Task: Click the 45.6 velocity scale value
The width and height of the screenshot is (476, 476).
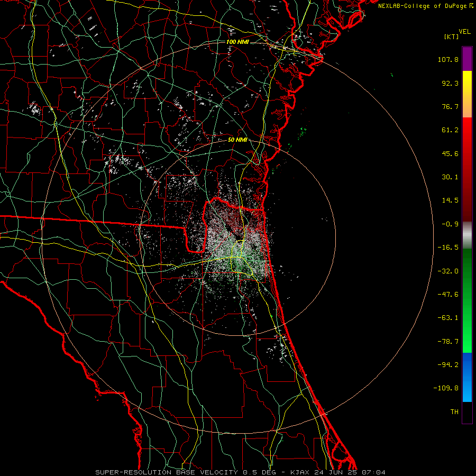Action: point(450,153)
